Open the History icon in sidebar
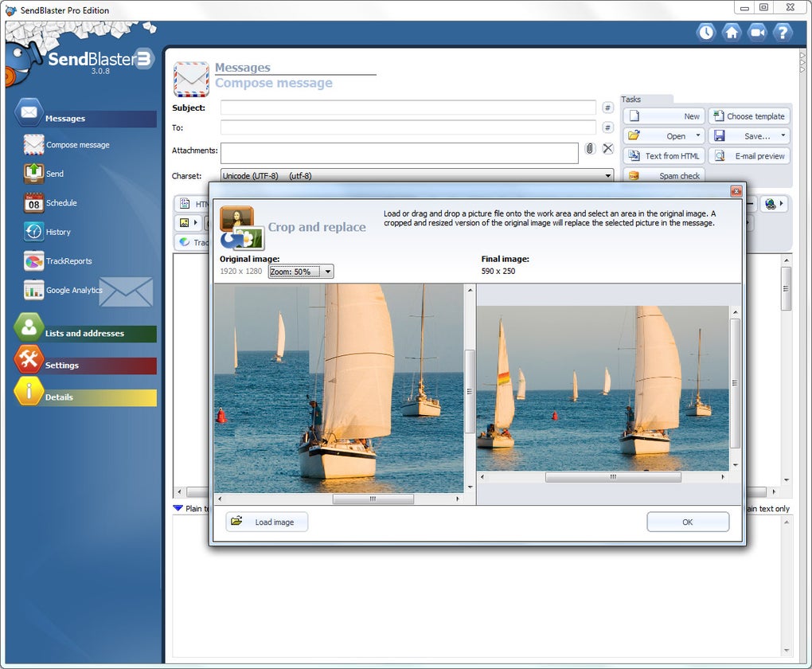Viewport: 812px width, 669px height. (x=33, y=232)
